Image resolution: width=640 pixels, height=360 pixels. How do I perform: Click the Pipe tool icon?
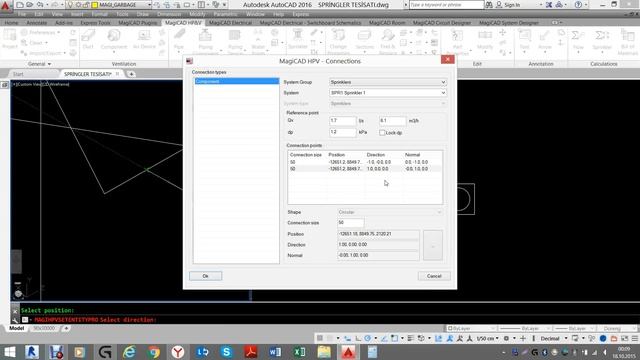[179, 40]
